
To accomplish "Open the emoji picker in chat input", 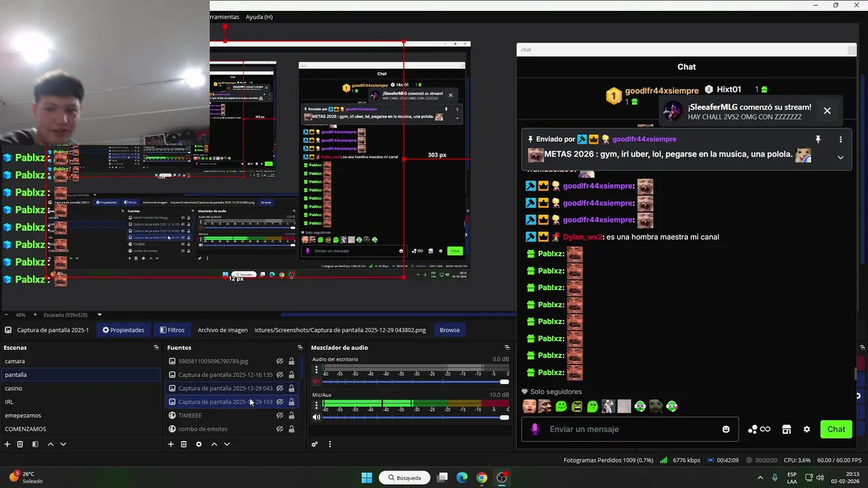I will [x=726, y=429].
